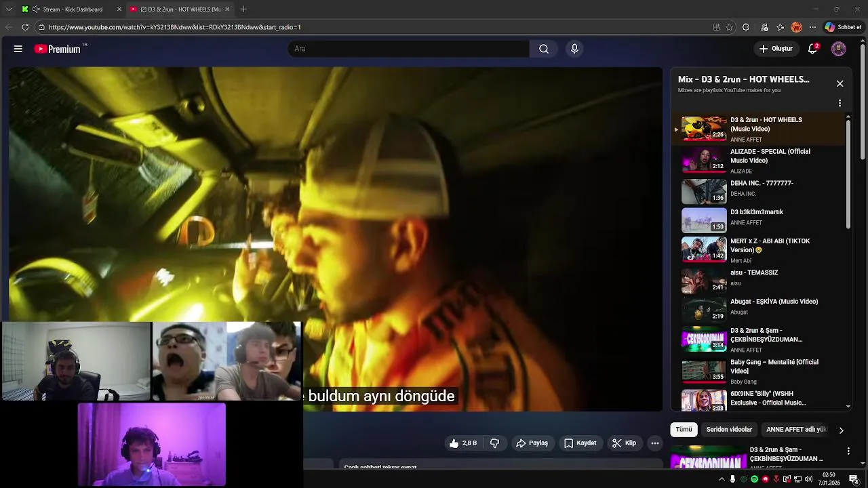Go back in browser

[9, 27]
